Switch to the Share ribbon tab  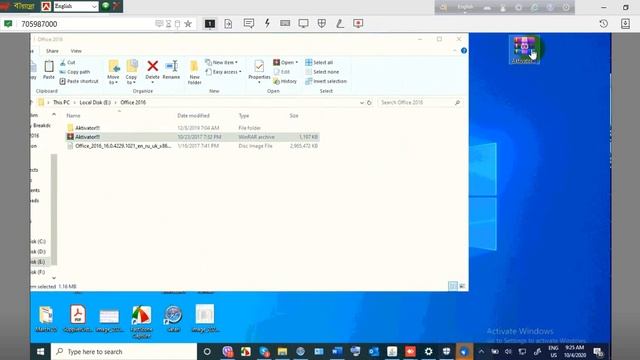pos(52,51)
